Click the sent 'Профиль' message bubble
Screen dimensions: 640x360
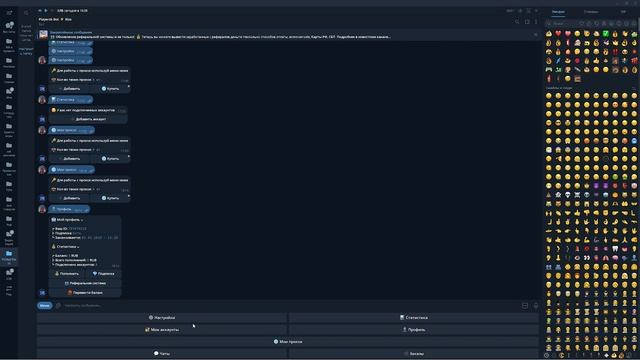[69, 209]
